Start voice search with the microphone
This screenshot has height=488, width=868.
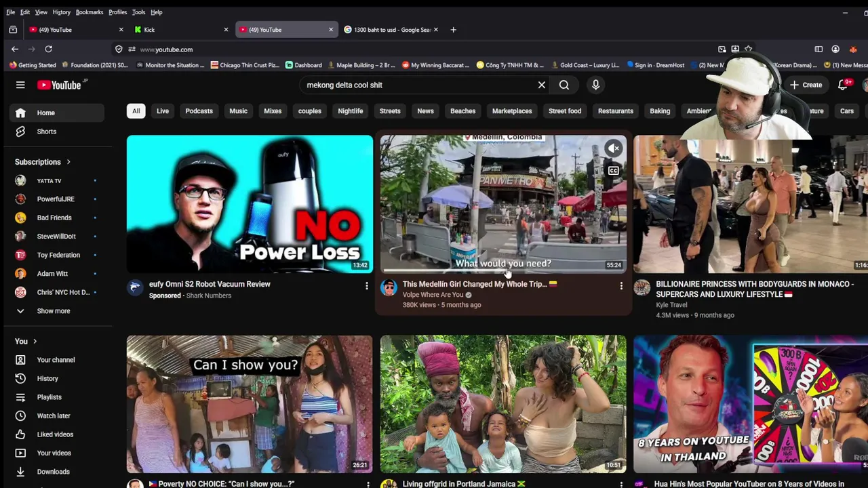[595, 85]
